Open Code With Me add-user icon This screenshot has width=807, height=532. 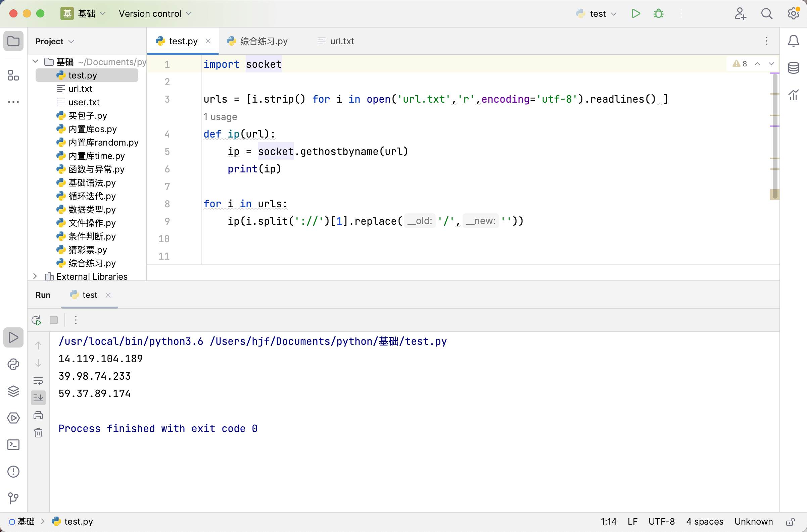tap(740, 13)
